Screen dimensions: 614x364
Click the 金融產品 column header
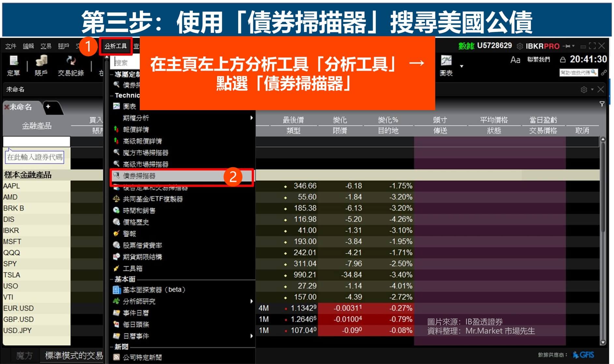click(x=37, y=126)
